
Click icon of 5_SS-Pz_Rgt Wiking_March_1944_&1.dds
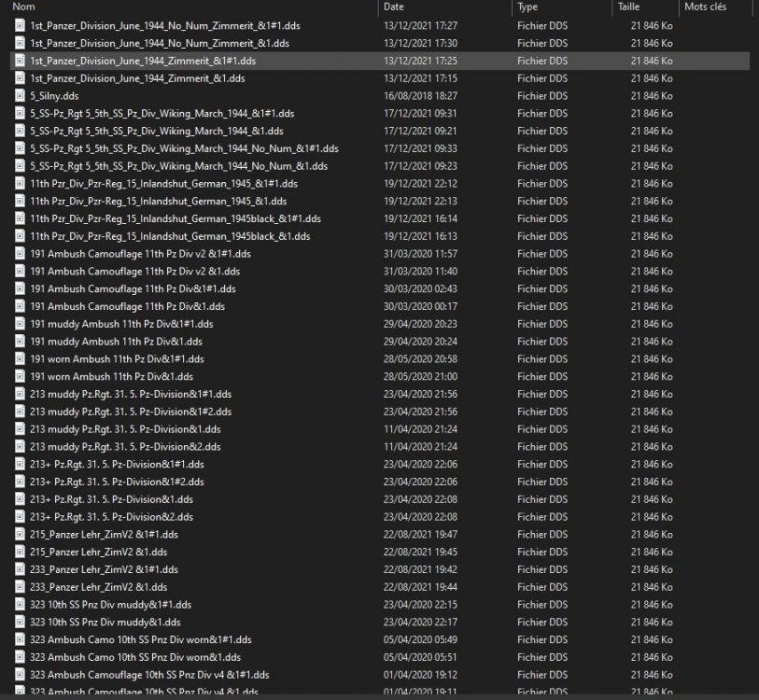(x=20, y=131)
